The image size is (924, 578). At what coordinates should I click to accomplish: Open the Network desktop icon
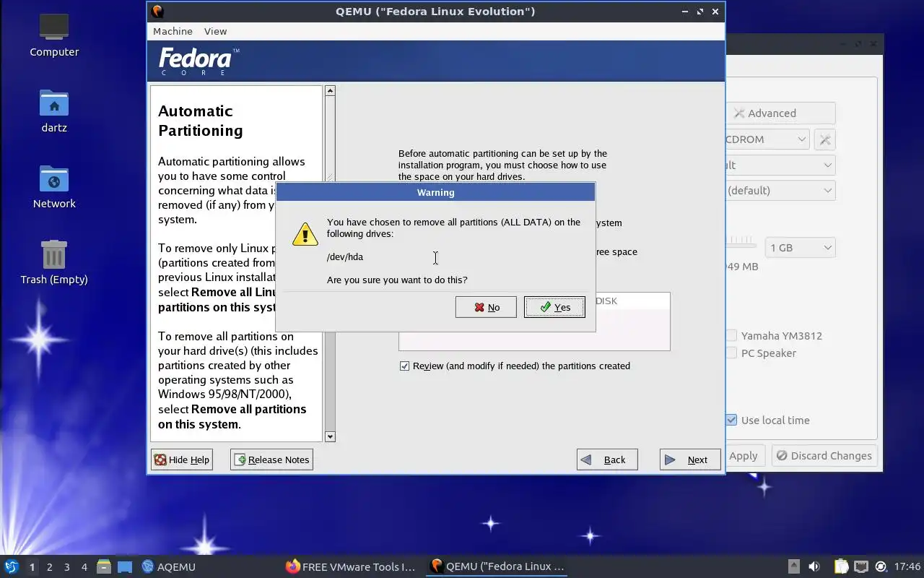[54, 187]
